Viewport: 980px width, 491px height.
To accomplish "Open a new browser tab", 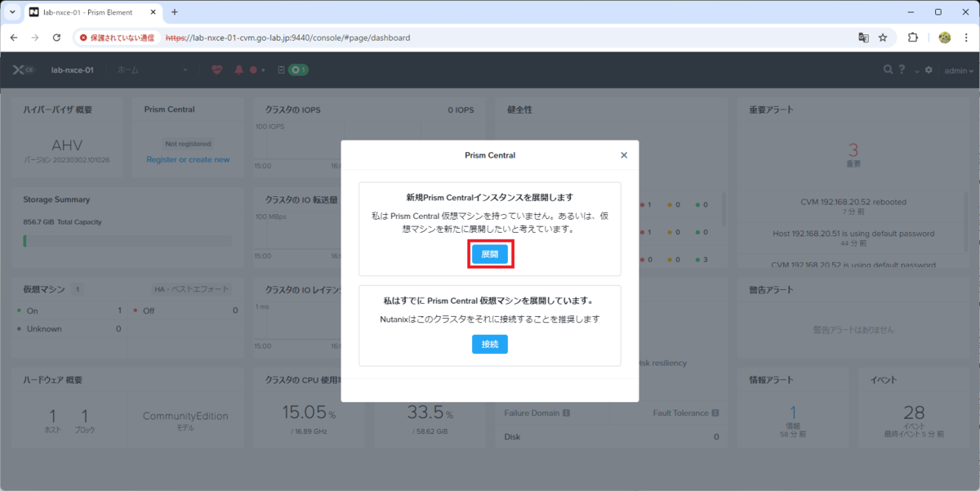I will [175, 12].
